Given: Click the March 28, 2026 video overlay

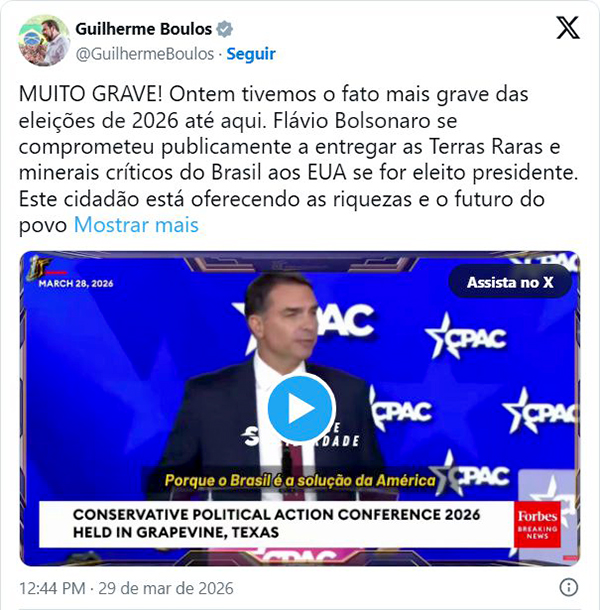Looking at the screenshot, I should point(76,283).
